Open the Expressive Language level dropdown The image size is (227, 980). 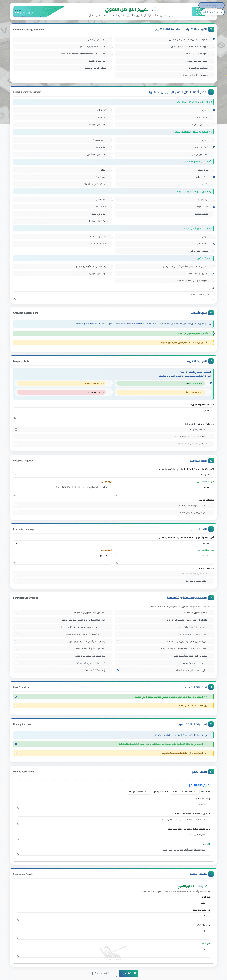(113, 543)
